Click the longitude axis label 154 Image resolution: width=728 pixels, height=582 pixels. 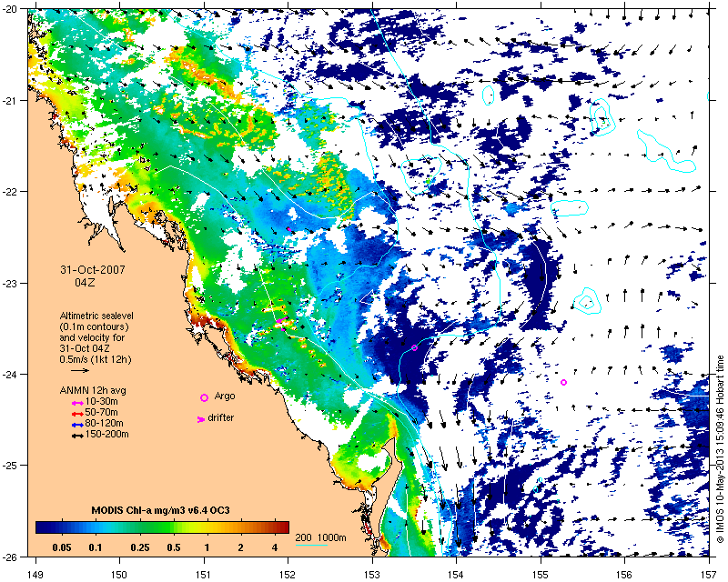[x=457, y=575]
